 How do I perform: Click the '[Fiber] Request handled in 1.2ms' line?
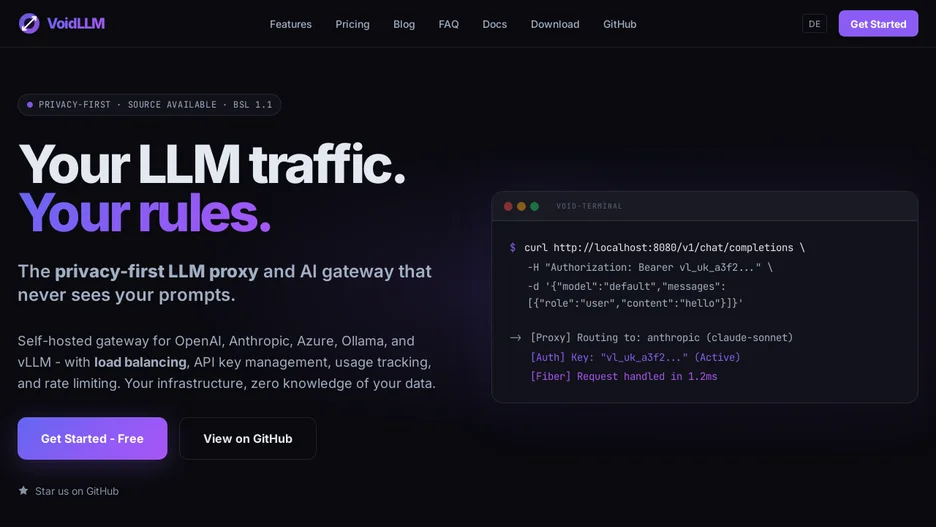pos(624,377)
